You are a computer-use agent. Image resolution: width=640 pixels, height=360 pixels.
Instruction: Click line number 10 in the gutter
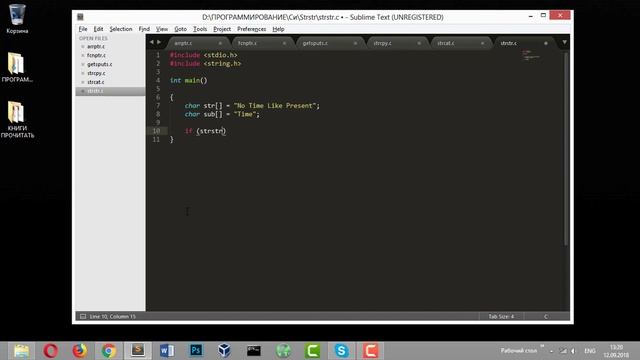click(156, 131)
